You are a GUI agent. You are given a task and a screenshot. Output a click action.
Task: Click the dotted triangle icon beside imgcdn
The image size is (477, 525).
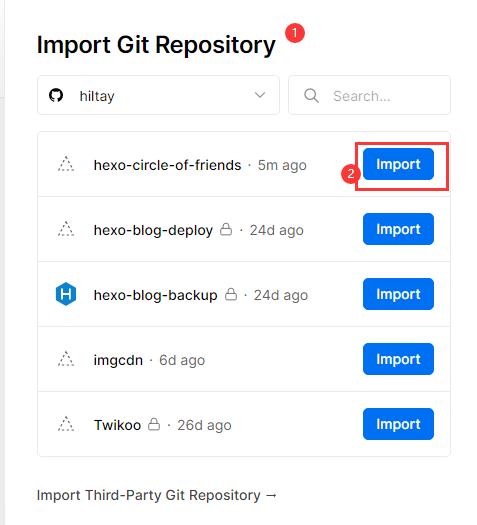[x=66, y=359]
